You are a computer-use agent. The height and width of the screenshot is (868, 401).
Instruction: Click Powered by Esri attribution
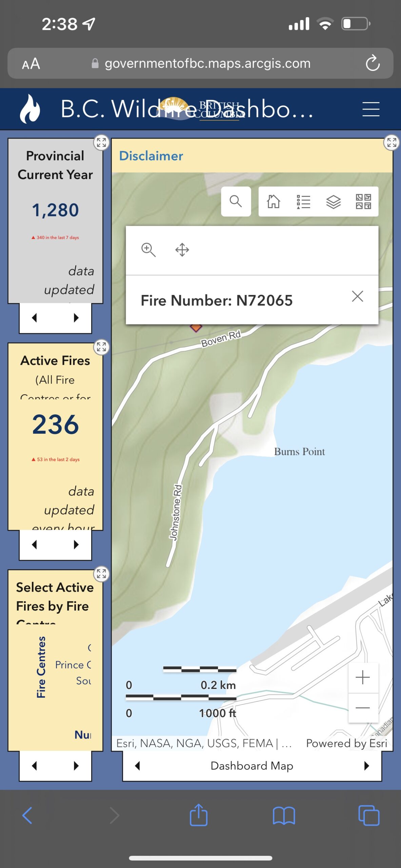click(346, 743)
